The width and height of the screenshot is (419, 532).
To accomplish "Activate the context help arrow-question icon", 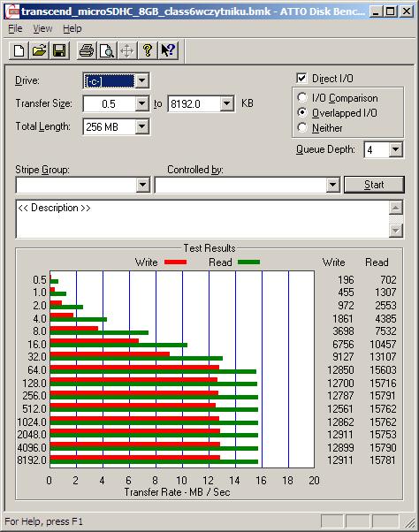I will [x=168, y=51].
